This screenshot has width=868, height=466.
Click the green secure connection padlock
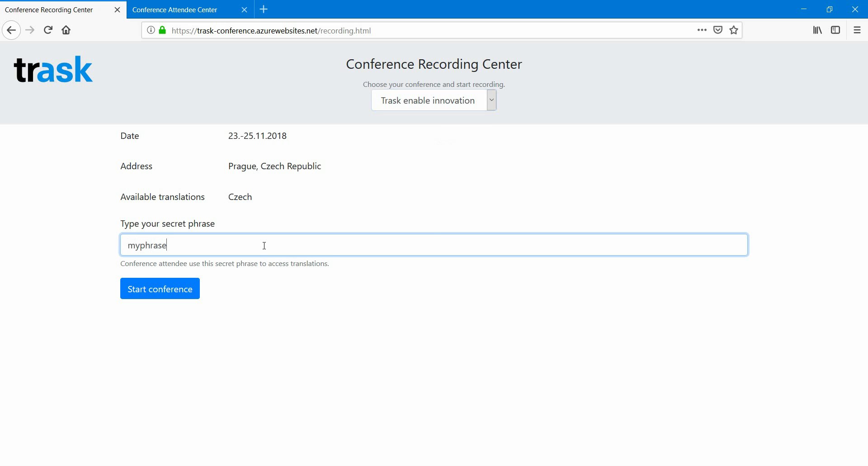162,30
